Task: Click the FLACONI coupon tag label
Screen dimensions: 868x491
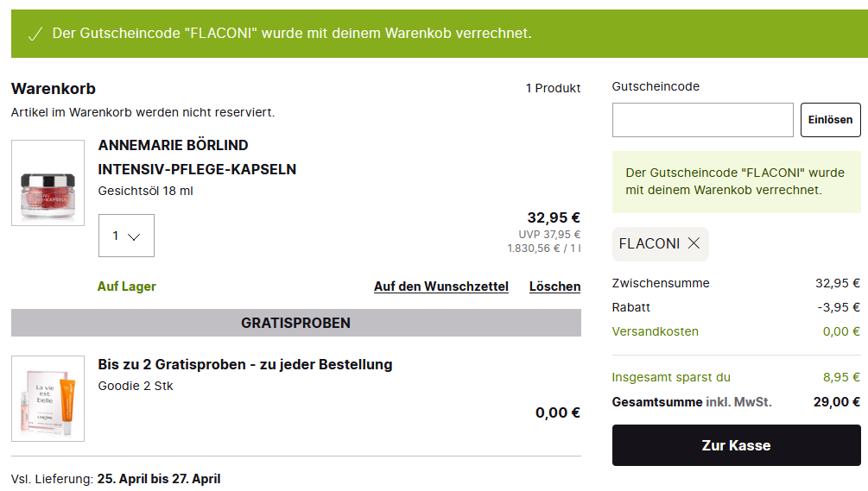Action: coord(649,244)
